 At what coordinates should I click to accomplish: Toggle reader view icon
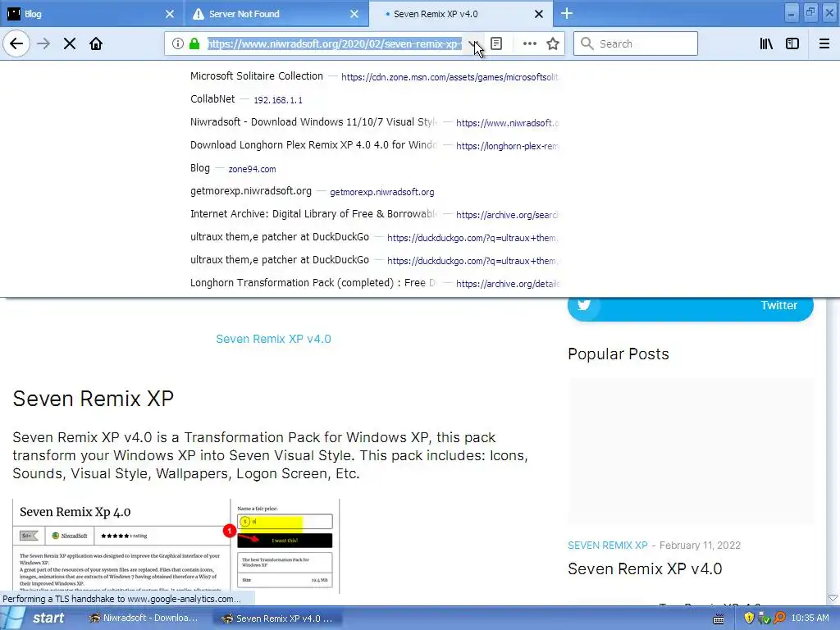[x=496, y=43]
